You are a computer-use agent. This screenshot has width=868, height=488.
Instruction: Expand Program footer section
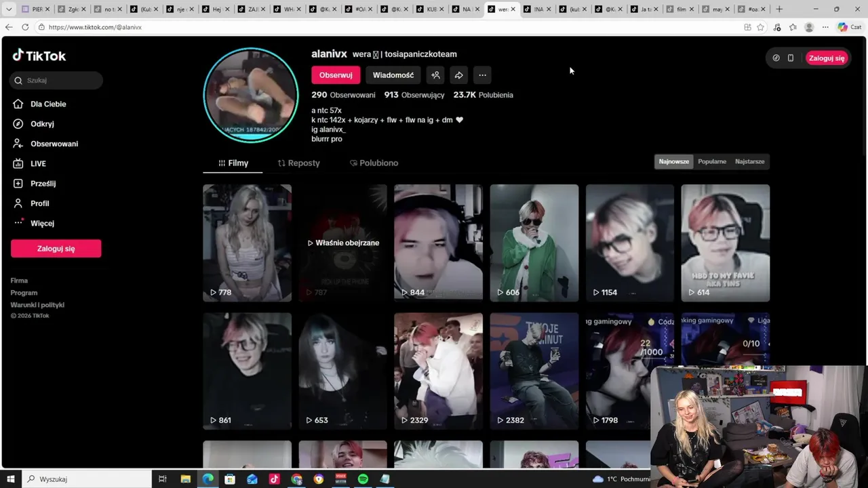click(24, 293)
